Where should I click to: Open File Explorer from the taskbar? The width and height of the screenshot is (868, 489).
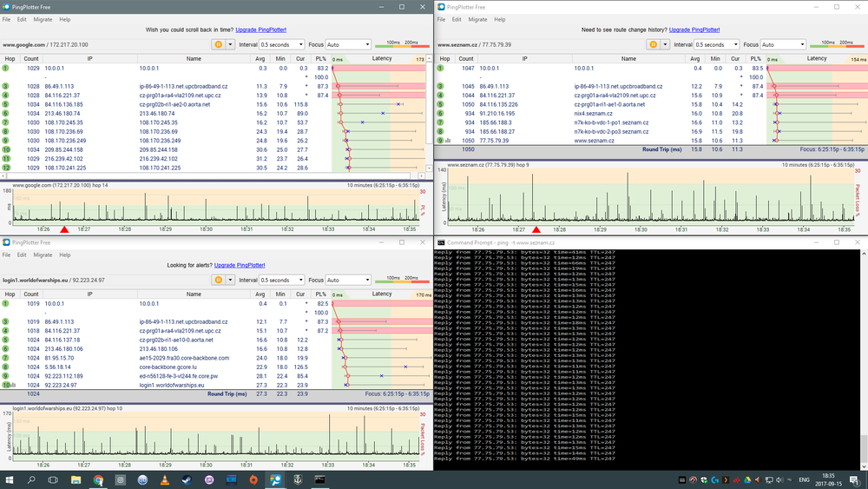(x=76, y=479)
